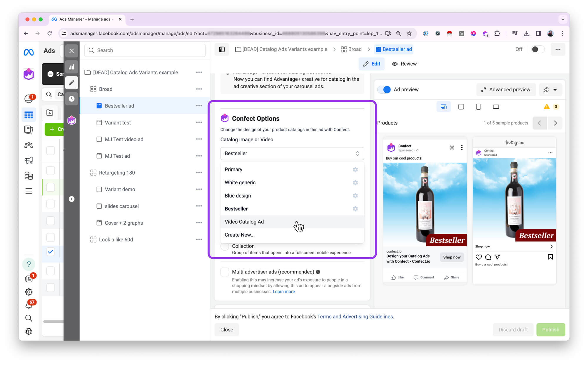Click the Confect logo in left sidebar
The width and height of the screenshot is (588, 365).
click(29, 74)
